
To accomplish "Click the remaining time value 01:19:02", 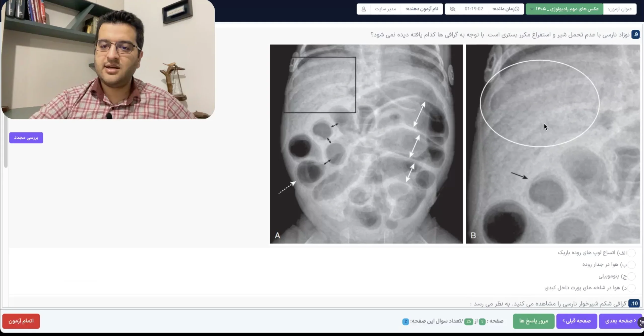I will tap(474, 9).
